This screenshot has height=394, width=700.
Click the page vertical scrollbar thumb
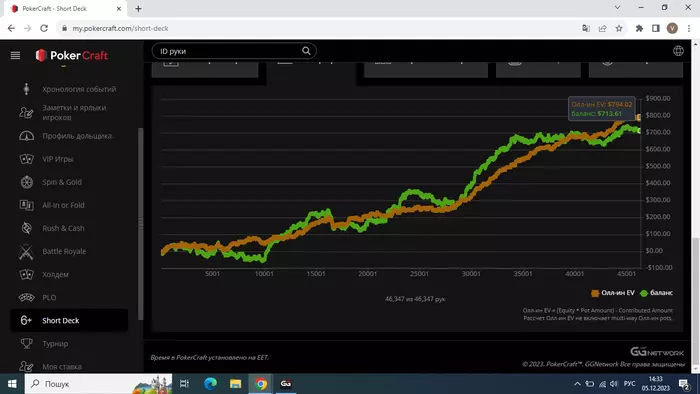tap(696, 301)
